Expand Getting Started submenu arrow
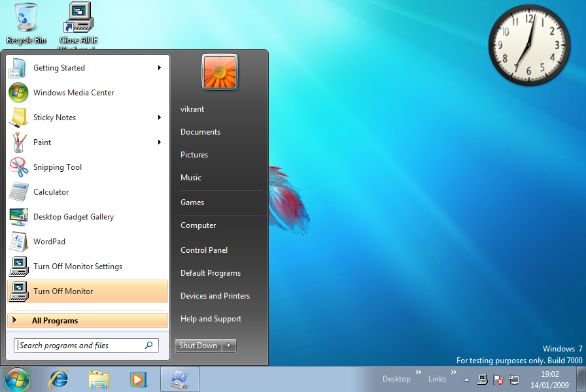586x392 pixels. pos(160,67)
